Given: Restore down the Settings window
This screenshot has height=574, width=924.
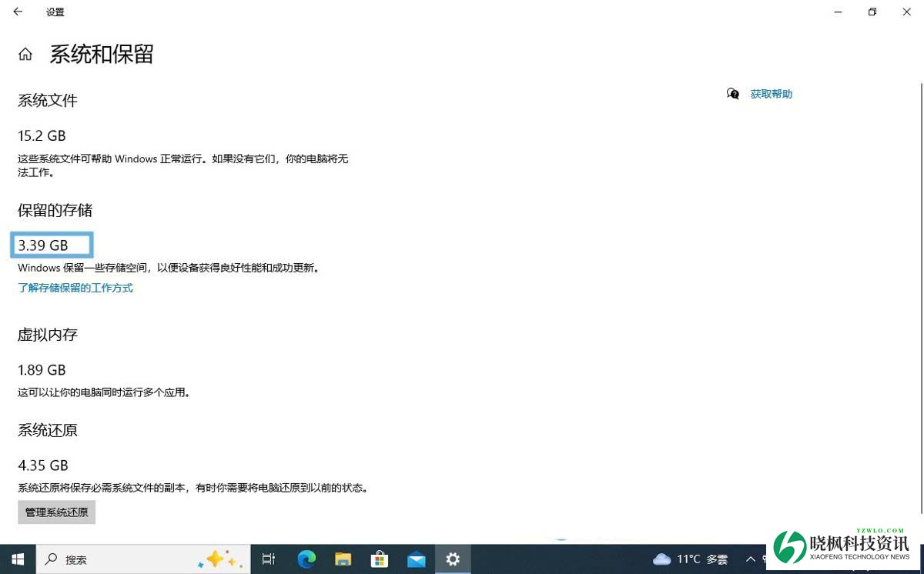Looking at the screenshot, I should pyautogui.click(x=872, y=12).
